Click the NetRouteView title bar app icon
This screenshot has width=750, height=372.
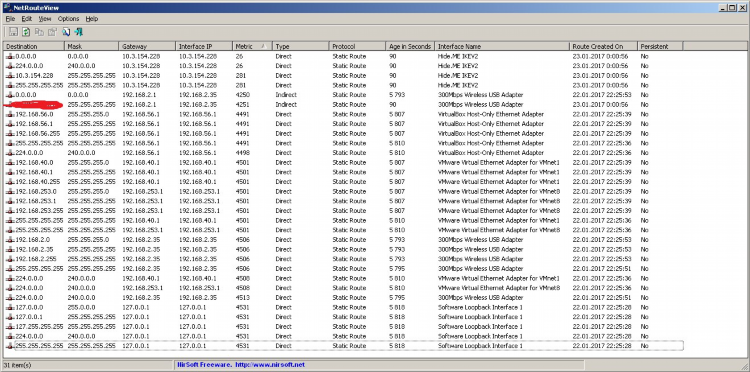[x=8, y=8]
